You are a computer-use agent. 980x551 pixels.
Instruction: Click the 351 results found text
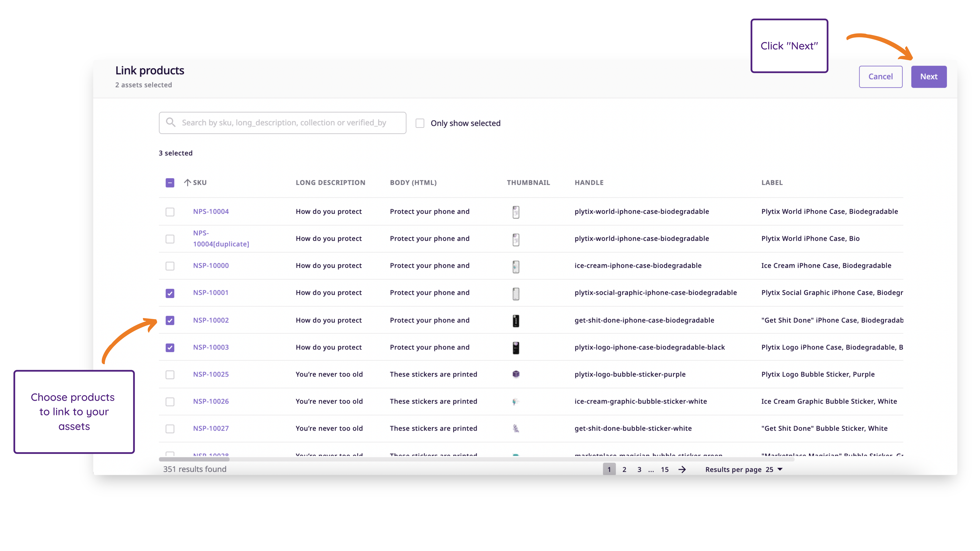195,469
